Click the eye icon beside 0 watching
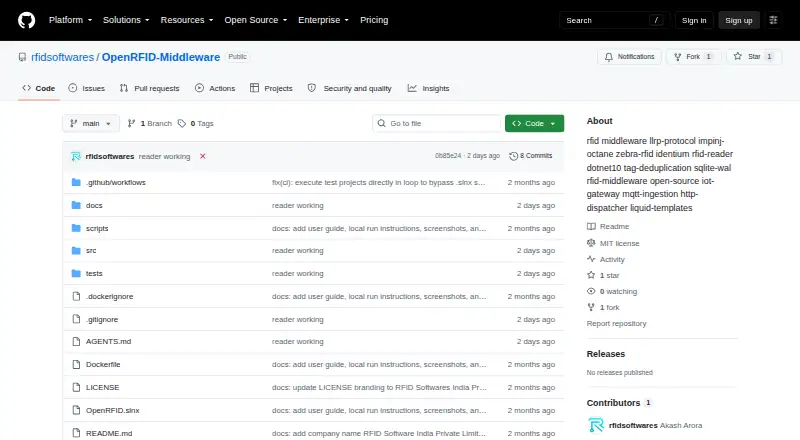This screenshot has width=800, height=440. click(591, 291)
